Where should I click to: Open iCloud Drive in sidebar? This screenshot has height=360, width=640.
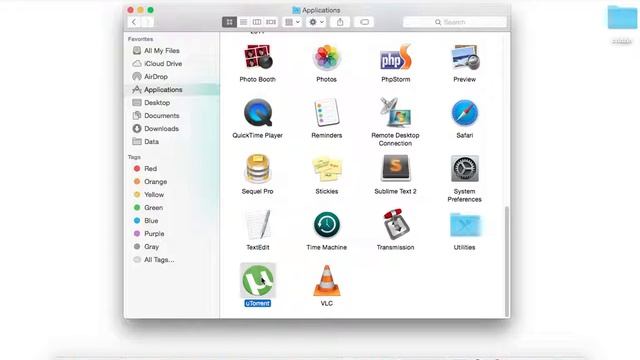coord(171,64)
